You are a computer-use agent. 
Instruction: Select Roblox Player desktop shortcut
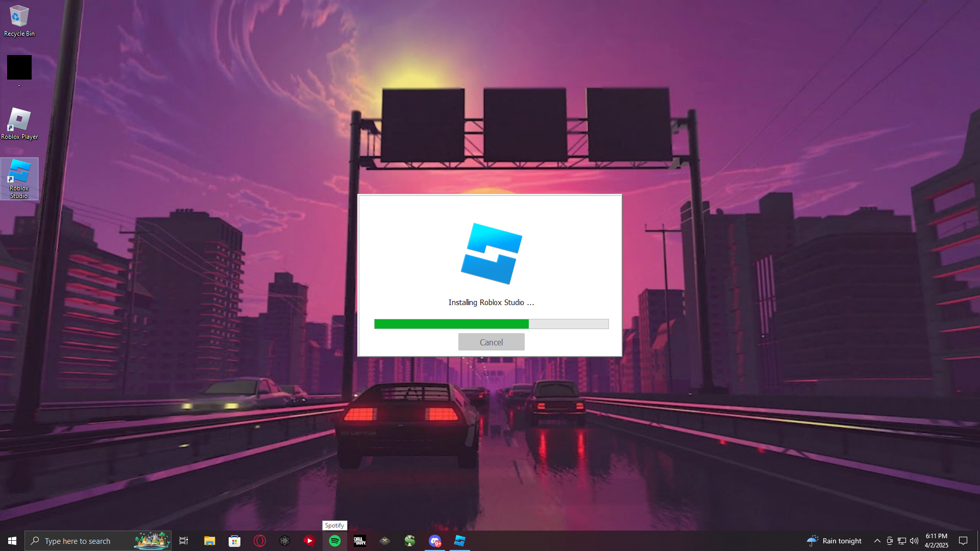19,123
